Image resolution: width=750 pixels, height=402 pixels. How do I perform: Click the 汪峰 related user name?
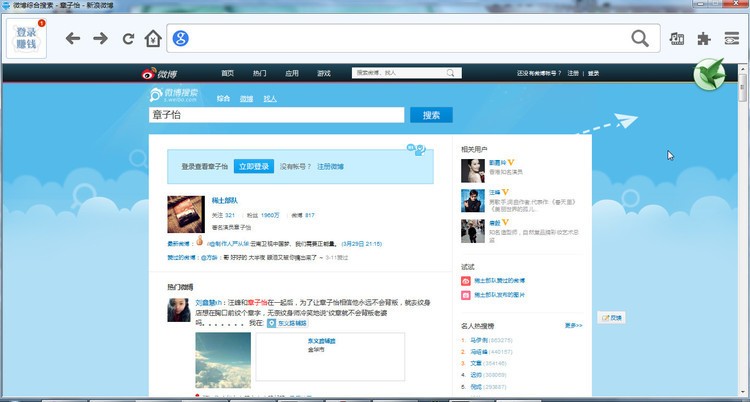pyautogui.click(x=494, y=192)
